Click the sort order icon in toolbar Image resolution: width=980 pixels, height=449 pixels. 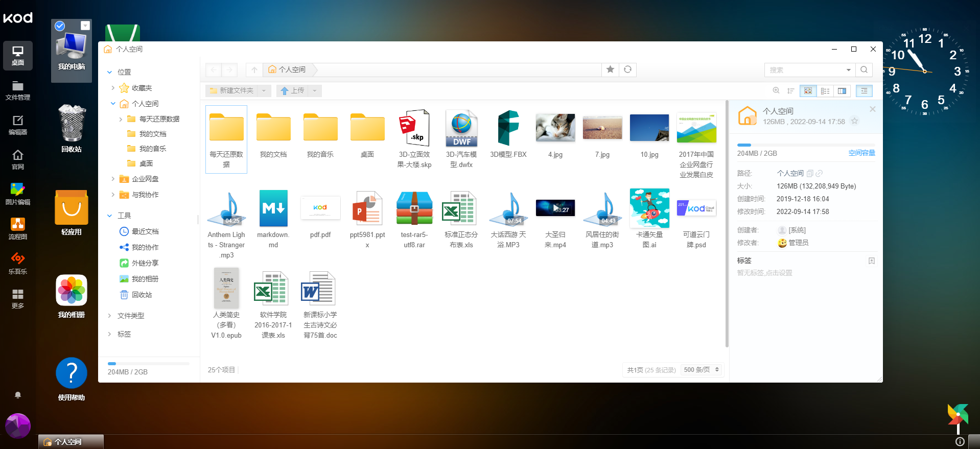(x=790, y=91)
